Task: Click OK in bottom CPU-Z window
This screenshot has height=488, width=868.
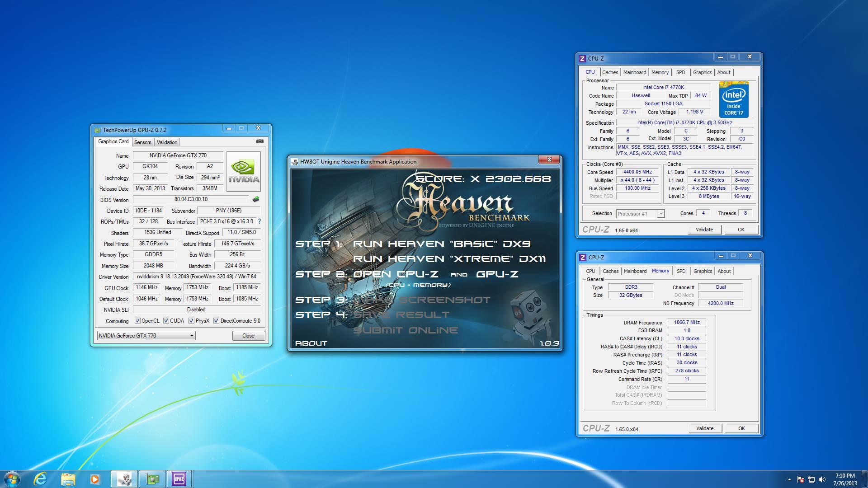Action: (742, 428)
